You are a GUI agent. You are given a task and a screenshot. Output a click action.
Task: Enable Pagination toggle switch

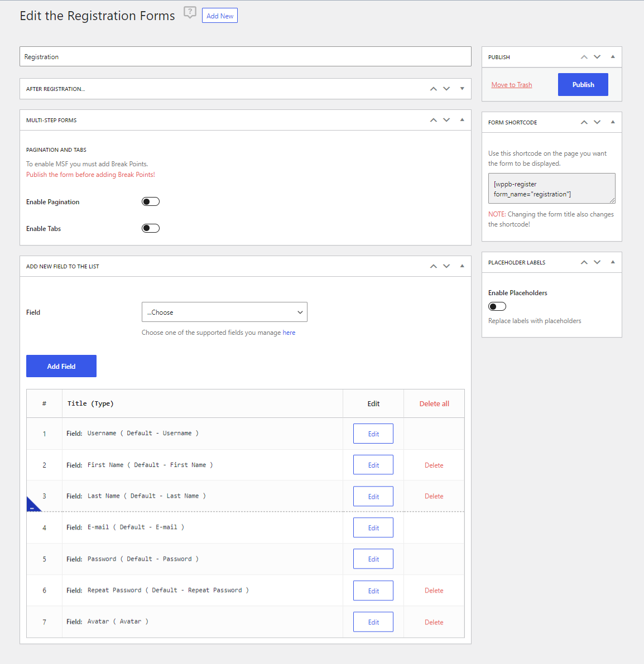point(150,201)
